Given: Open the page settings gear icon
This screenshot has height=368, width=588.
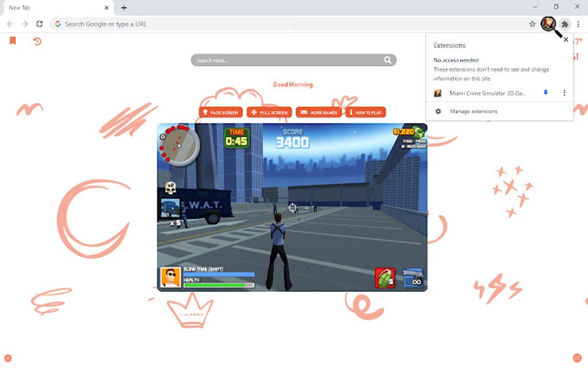Looking at the screenshot, I should (x=8, y=358).
